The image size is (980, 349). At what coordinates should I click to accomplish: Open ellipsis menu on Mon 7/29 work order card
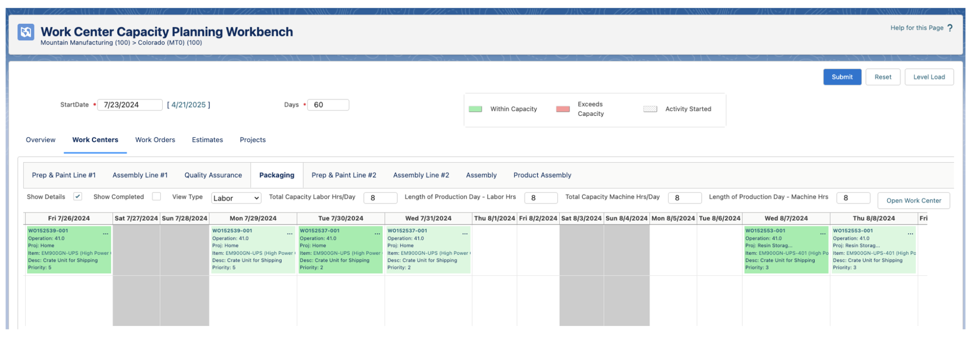tap(290, 234)
